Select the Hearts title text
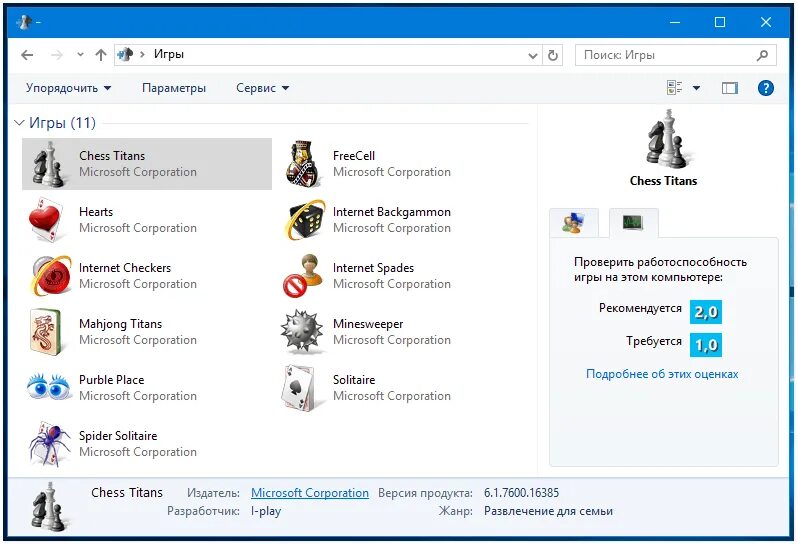The height and width of the screenshot is (545, 798). point(96,212)
